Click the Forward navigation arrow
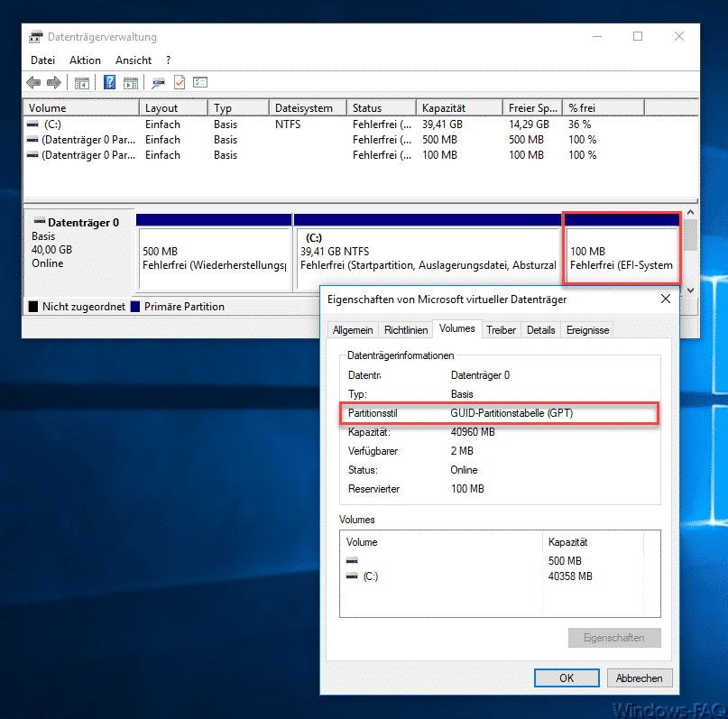The width and height of the screenshot is (728, 719). pyautogui.click(x=54, y=81)
